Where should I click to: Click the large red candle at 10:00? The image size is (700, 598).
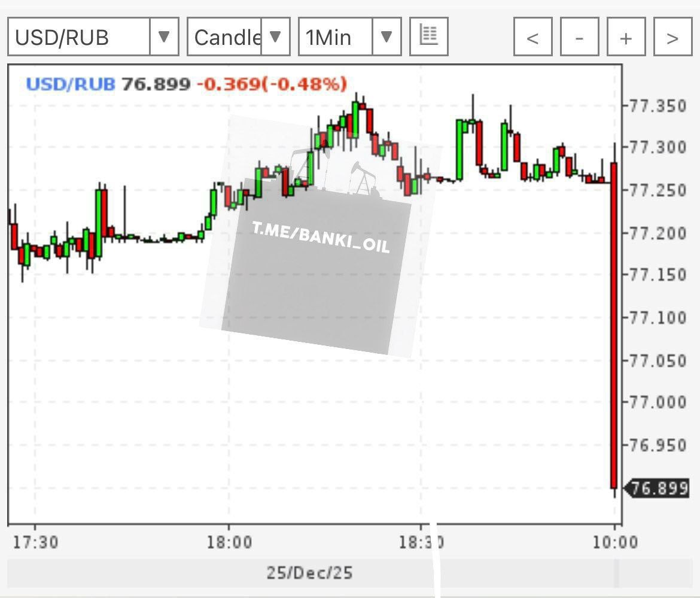614,326
